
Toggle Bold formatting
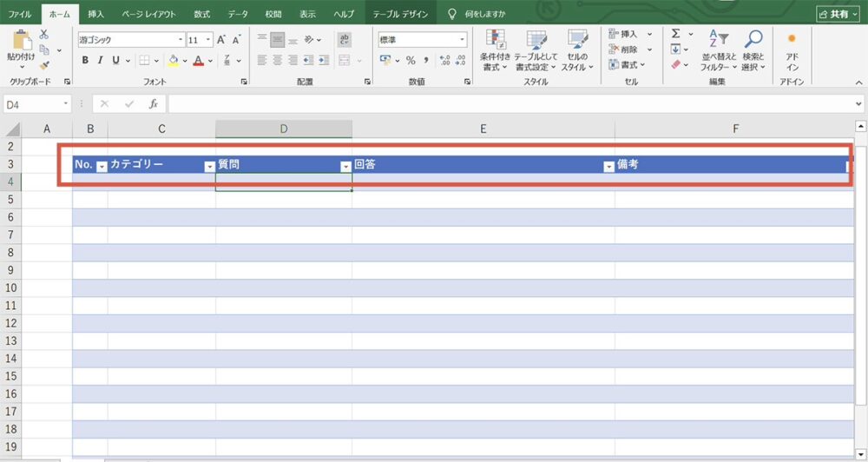(85, 61)
